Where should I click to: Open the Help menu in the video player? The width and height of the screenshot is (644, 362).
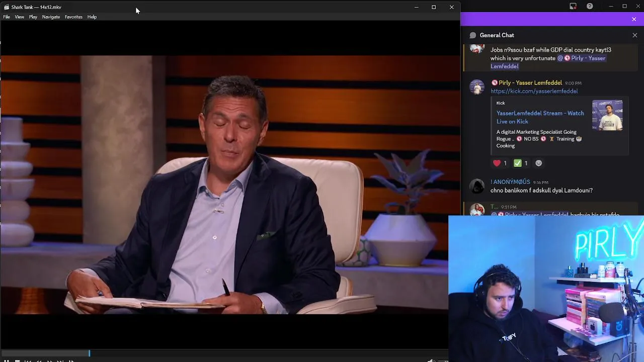tap(92, 17)
